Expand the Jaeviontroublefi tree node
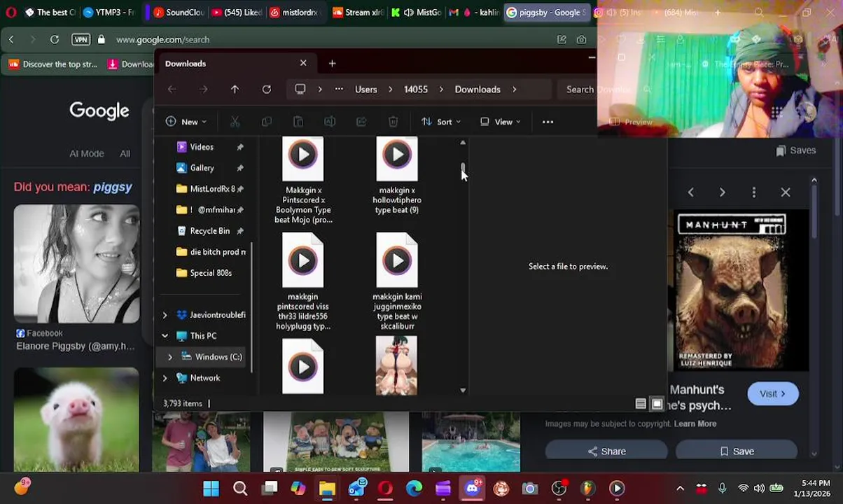Screen dimensions: 843x504 pyautogui.click(x=165, y=315)
